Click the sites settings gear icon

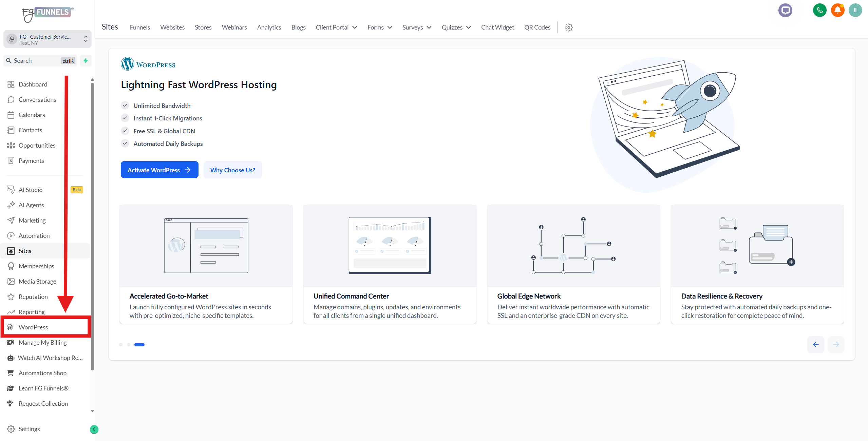(569, 27)
